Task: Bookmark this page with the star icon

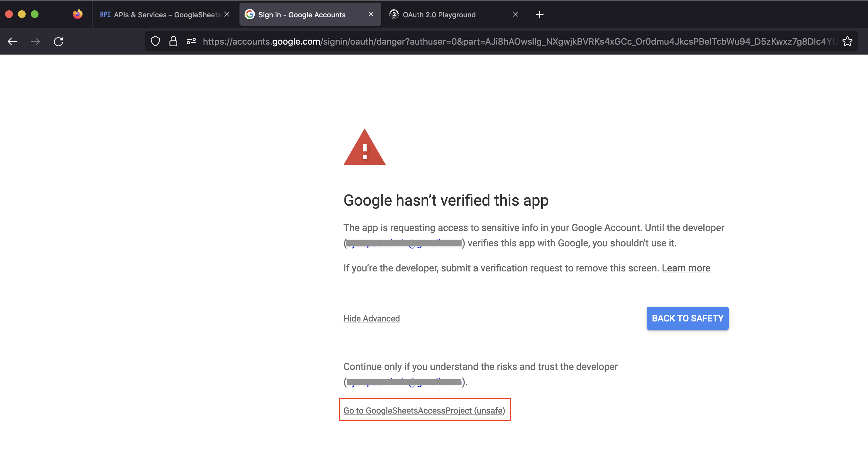Action: point(847,41)
